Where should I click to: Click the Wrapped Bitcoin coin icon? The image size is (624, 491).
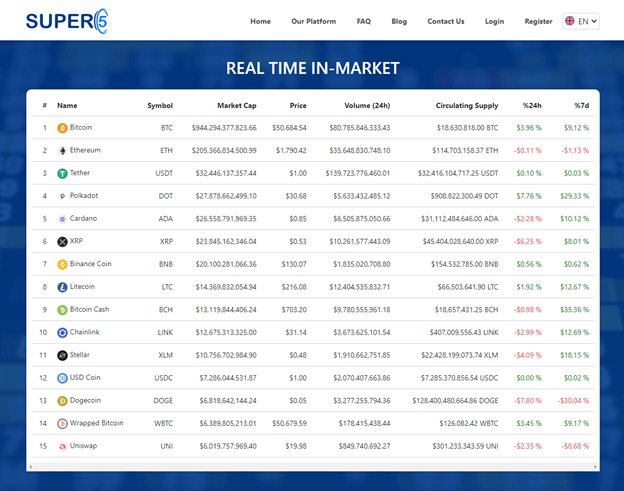(62, 423)
